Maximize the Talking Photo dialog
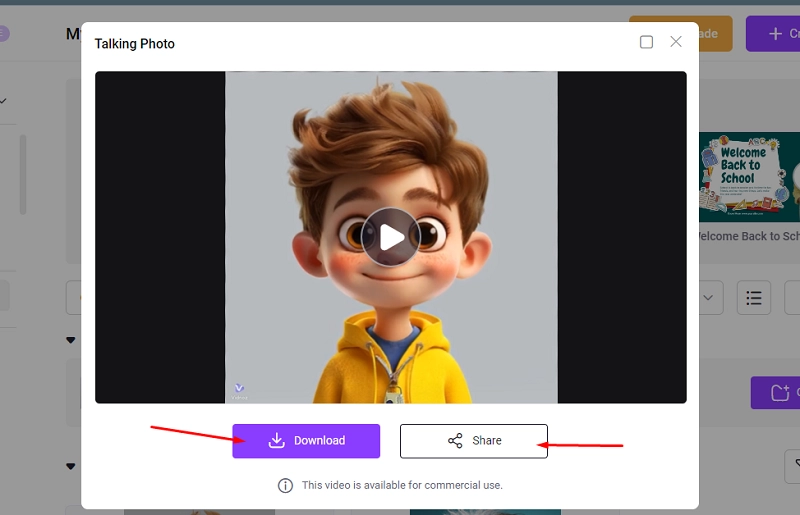The width and height of the screenshot is (800, 515). click(646, 42)
